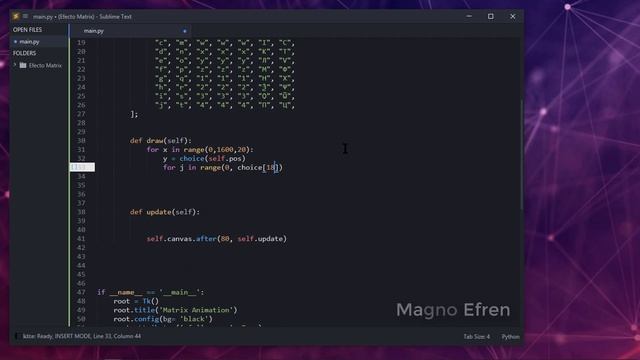Close the Sublime Text window

[x=513, y=16]
